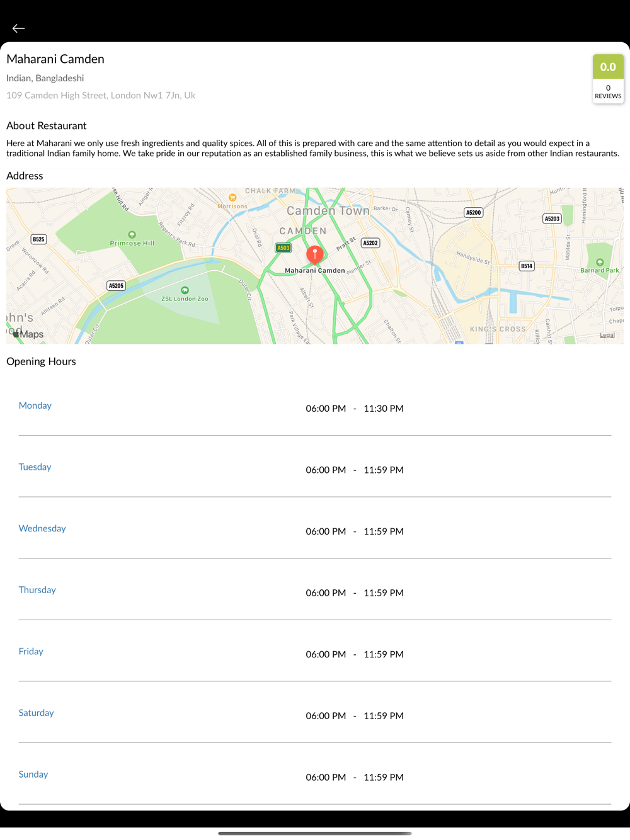
Task: Tap the Thursday day label
Action: pos(37,590)
